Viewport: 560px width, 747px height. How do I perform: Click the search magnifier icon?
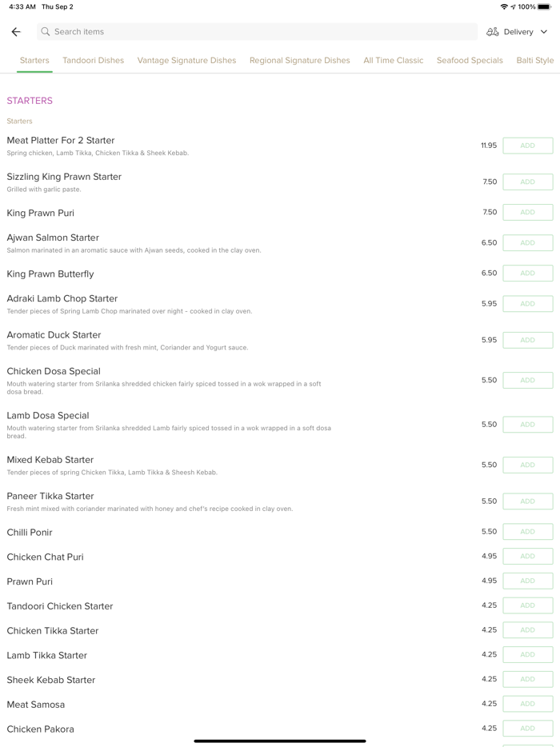[45, 31]
